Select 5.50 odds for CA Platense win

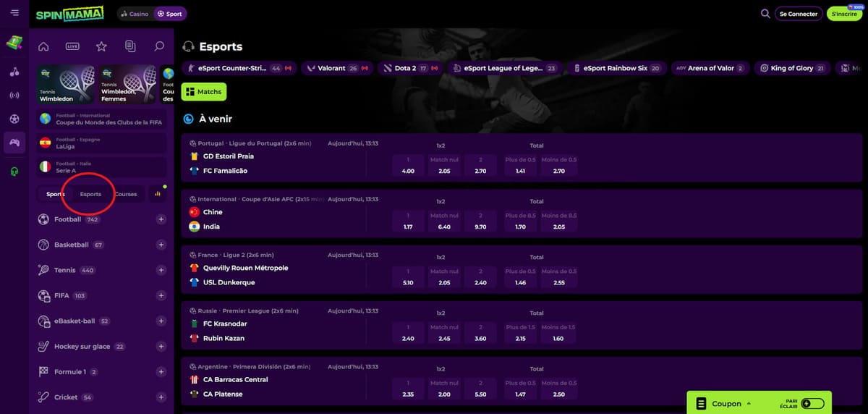(x=480, y=389)
